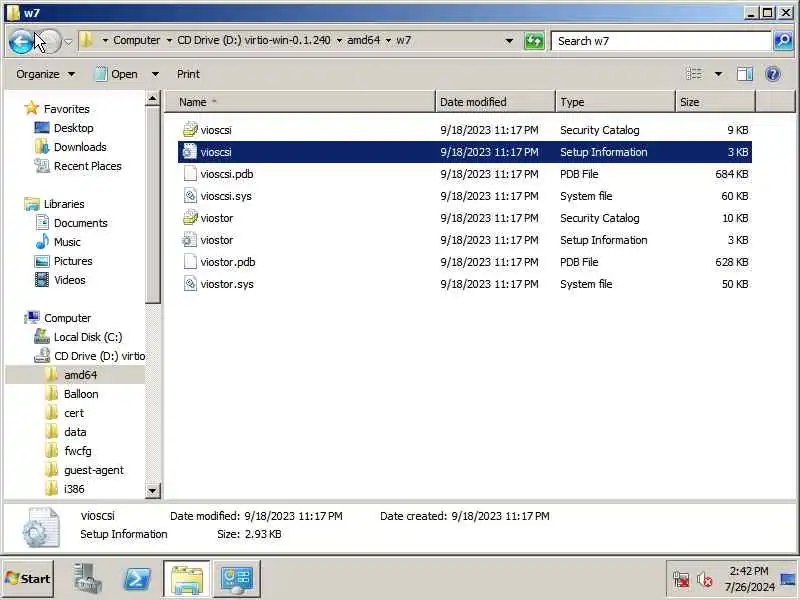Select the amd64 folder in the tree
The image size is (800, 600).
pos(80,375)
